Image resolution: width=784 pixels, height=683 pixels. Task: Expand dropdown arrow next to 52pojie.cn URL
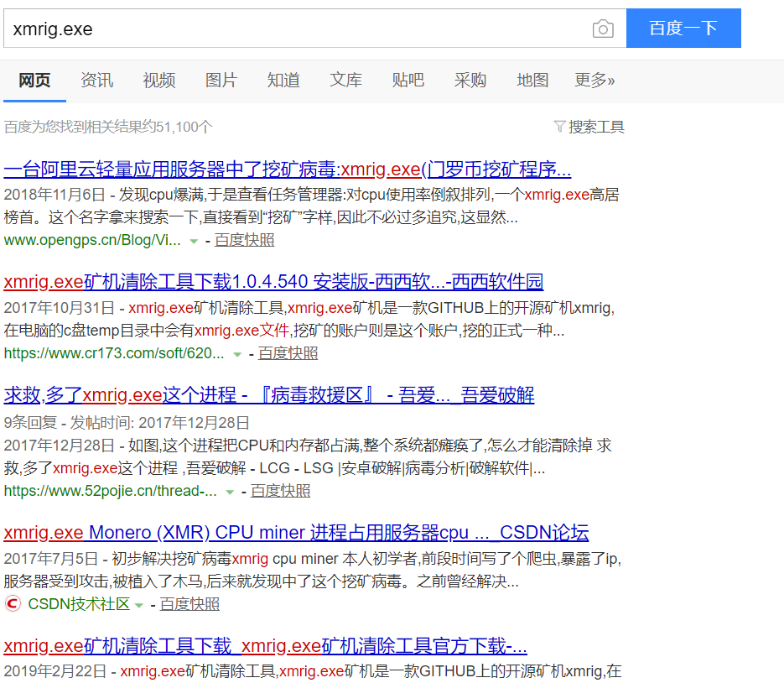[x=230, y=492]
